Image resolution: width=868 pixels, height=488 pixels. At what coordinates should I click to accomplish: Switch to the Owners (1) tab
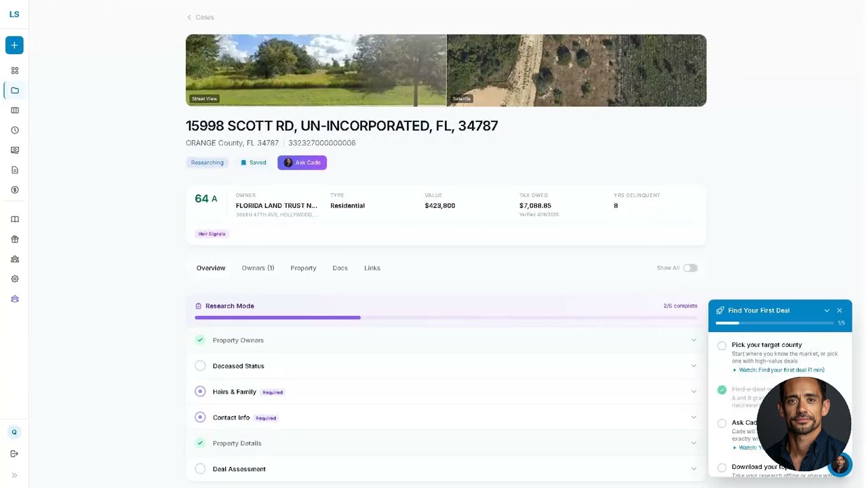(258, 268)
